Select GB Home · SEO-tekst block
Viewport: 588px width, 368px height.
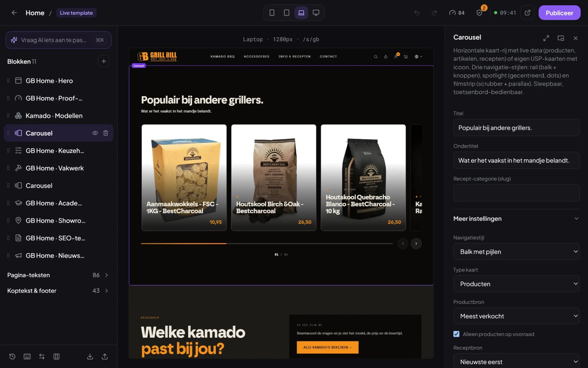[58, 238]
